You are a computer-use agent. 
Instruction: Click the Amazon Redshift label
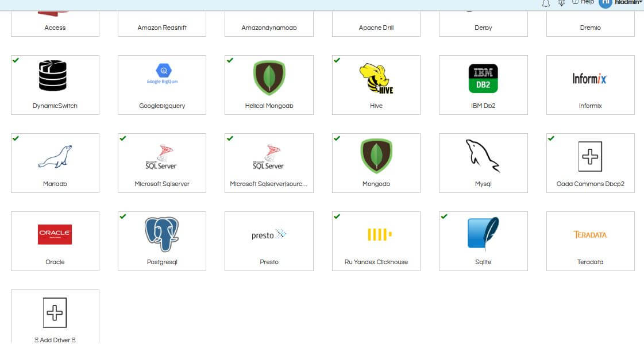click(162, 28)
